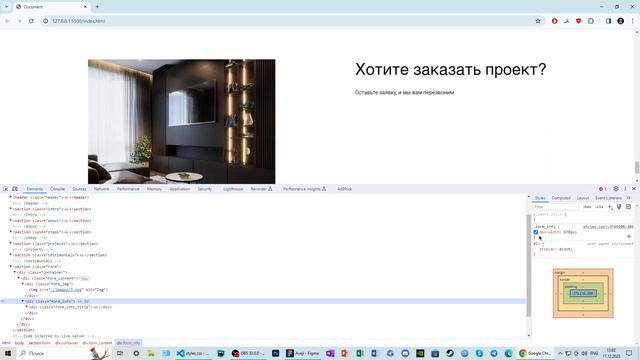Open OBS Studio from the taskbar
Screen dimensions: 640x360
click(248, 353)
